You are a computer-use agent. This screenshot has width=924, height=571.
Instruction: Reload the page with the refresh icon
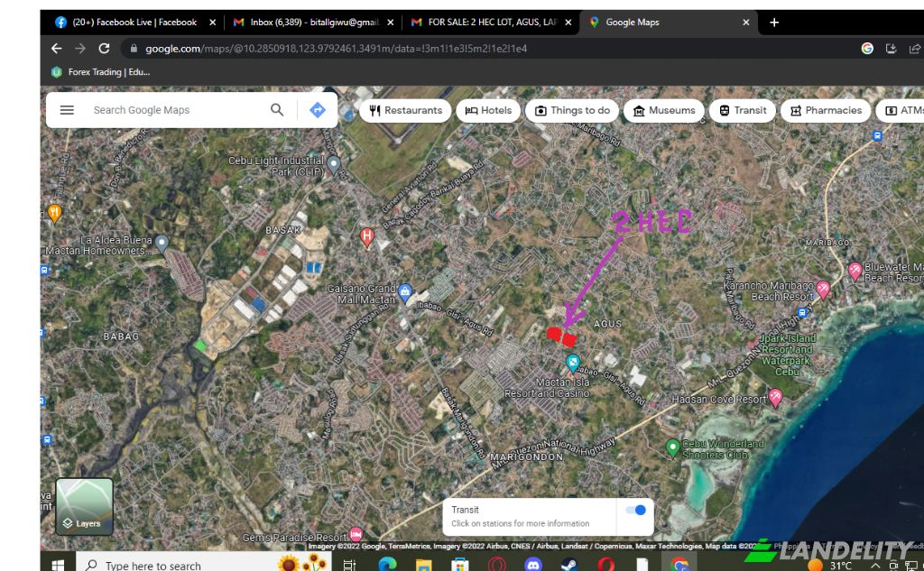click(x=104, y=49)
